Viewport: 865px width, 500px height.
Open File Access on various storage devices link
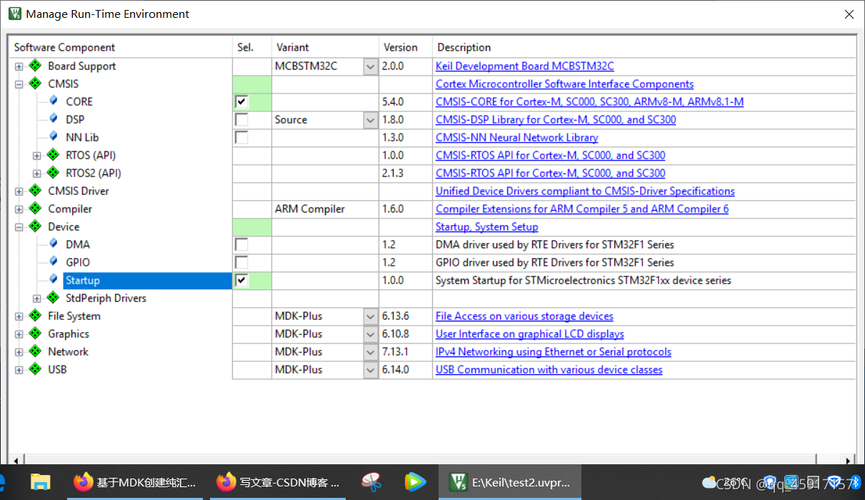coord(524,316)
